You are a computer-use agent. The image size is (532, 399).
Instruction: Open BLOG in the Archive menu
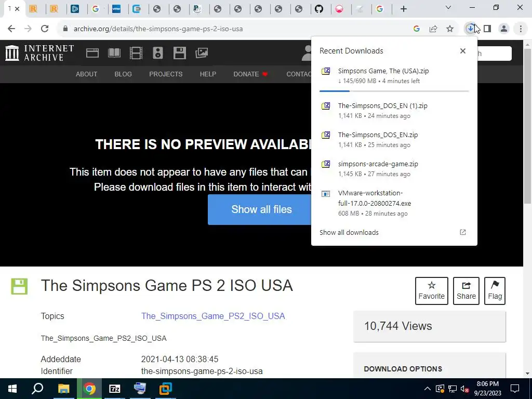[x=123, y=74]
